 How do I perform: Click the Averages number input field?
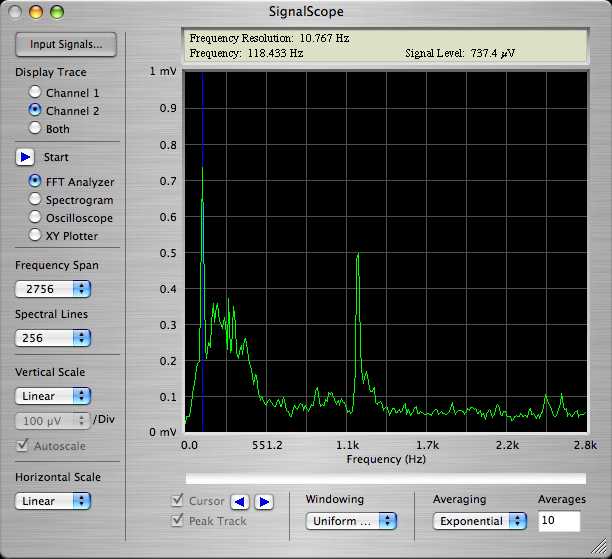pyautogui.click(x=559, y=521)
